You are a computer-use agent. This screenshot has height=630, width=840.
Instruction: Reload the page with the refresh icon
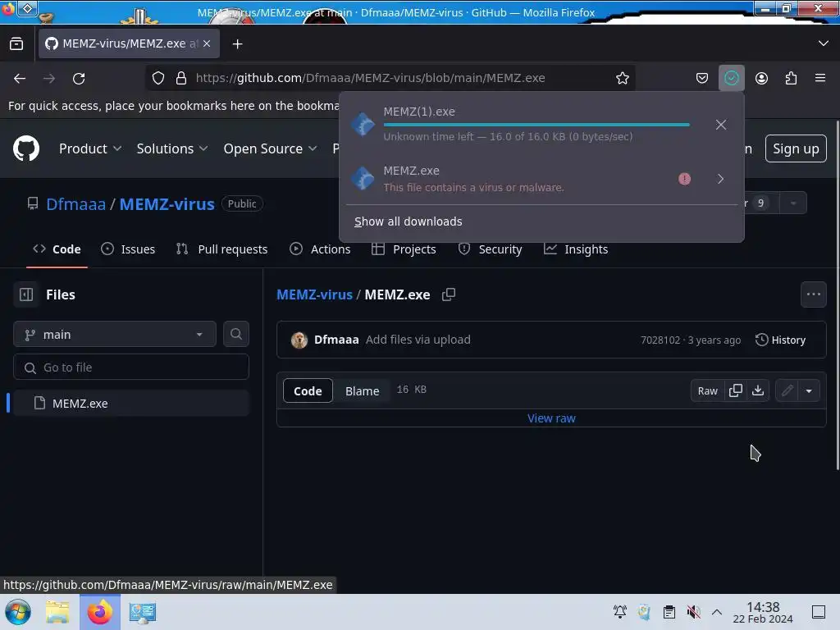click(x=79, y=78)
